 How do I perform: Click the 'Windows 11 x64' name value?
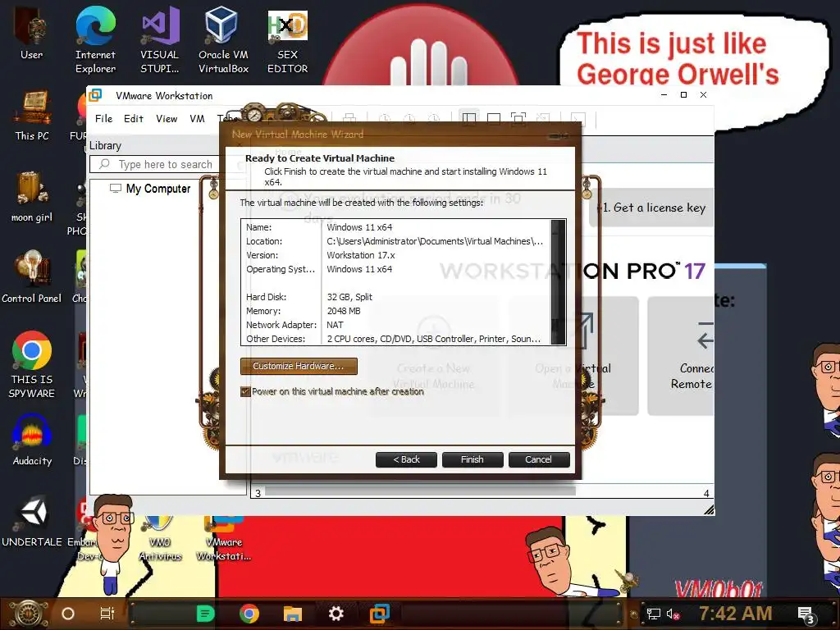359,227
